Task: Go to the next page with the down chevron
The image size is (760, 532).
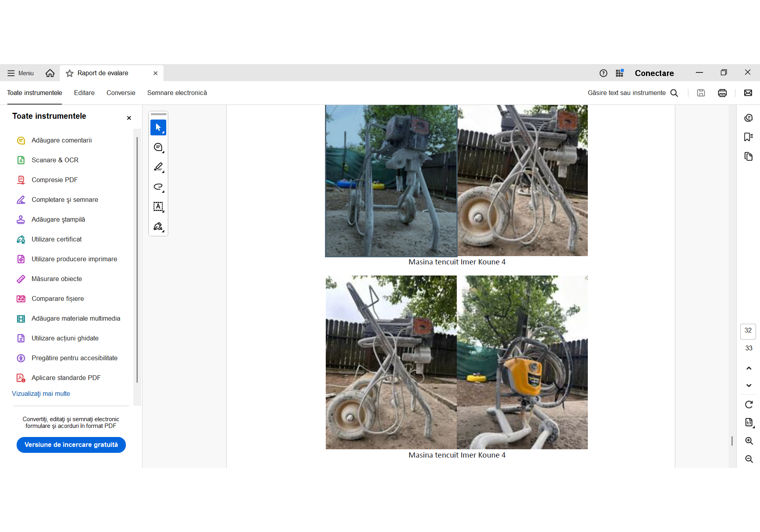Action: [x=749, y=386]
